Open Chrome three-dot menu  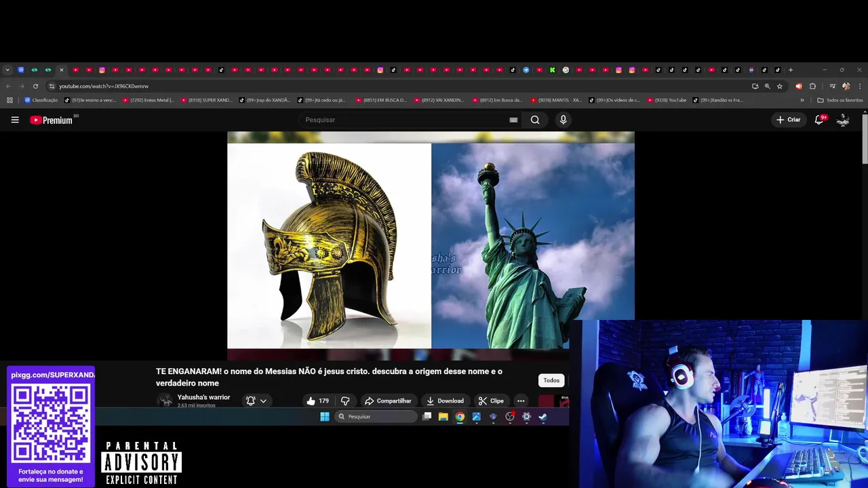[x=860, y=86]
